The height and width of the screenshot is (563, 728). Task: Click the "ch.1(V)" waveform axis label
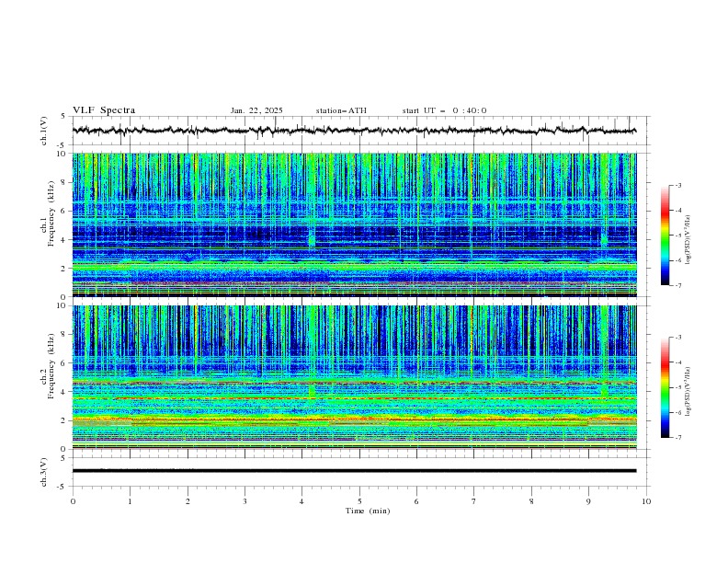tap(44, 131)
